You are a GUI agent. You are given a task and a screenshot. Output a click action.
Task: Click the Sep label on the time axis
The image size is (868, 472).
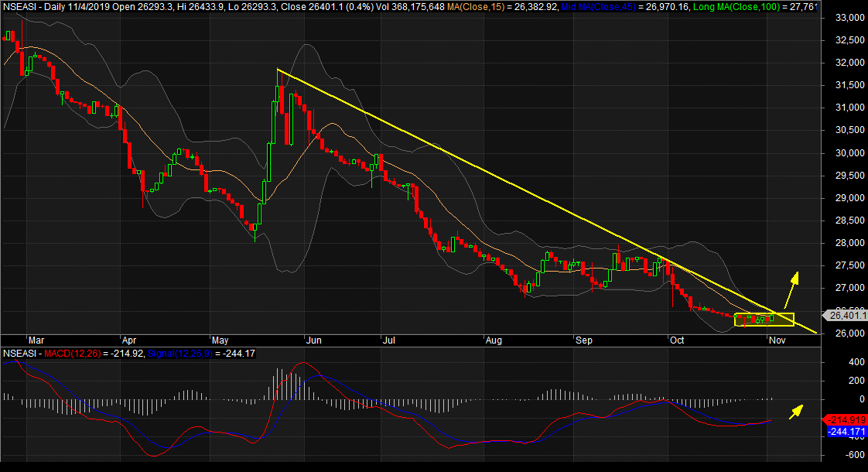coord(584,340)
